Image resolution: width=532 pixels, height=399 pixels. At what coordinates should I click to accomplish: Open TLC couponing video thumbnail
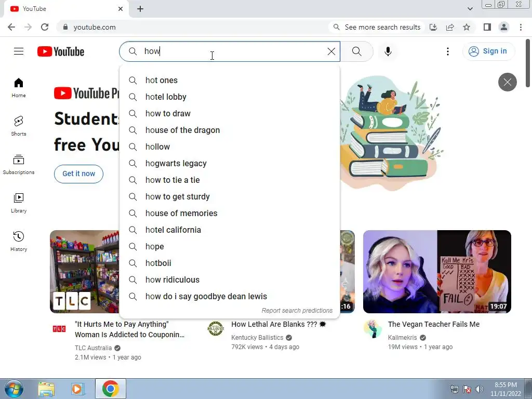(x=85, y=271)
